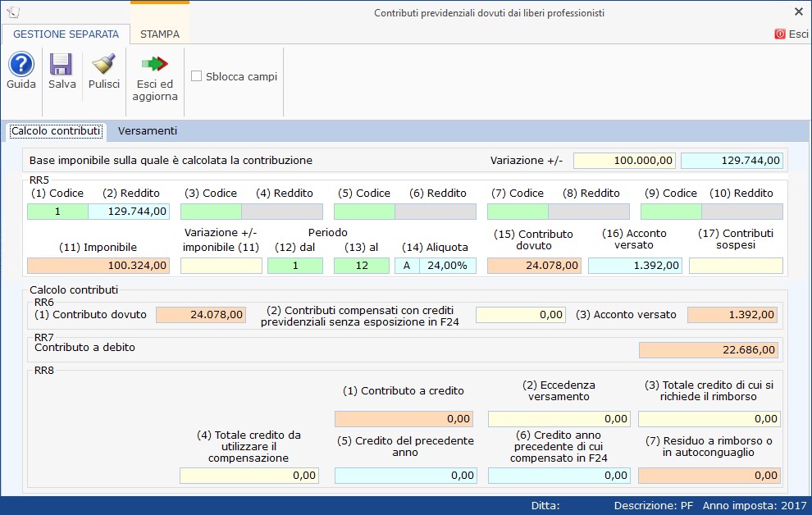This screenshot has height=515, width=812.
Task: Click the app icon in title bar
Action: coord(13,12)
